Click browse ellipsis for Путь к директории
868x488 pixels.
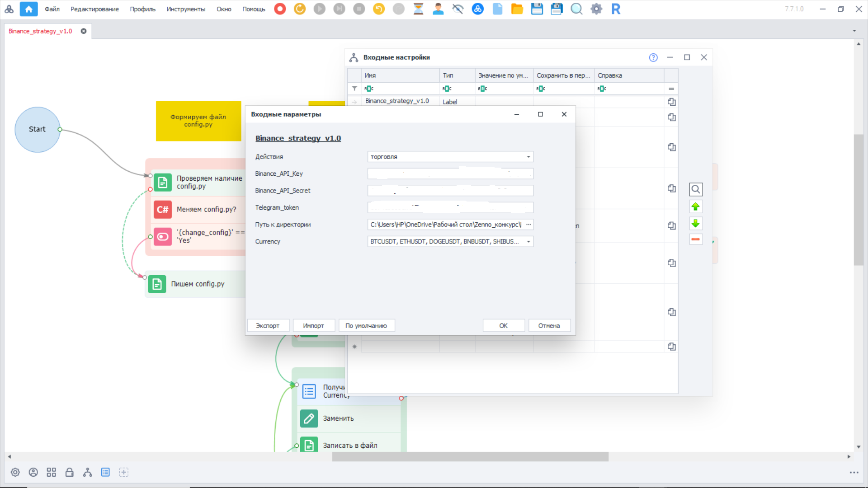tap(528, 225)
